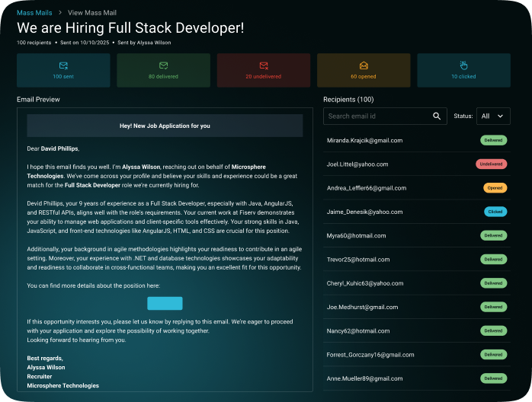532x402 pixels.
Task: Click recipient Joel.Littel@yahoo.com
Action: [x=357, y=164]
